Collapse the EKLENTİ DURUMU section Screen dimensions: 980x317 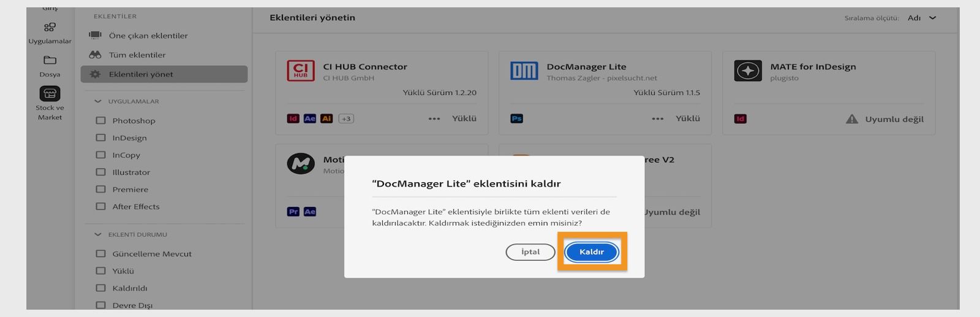coord(97,234)
